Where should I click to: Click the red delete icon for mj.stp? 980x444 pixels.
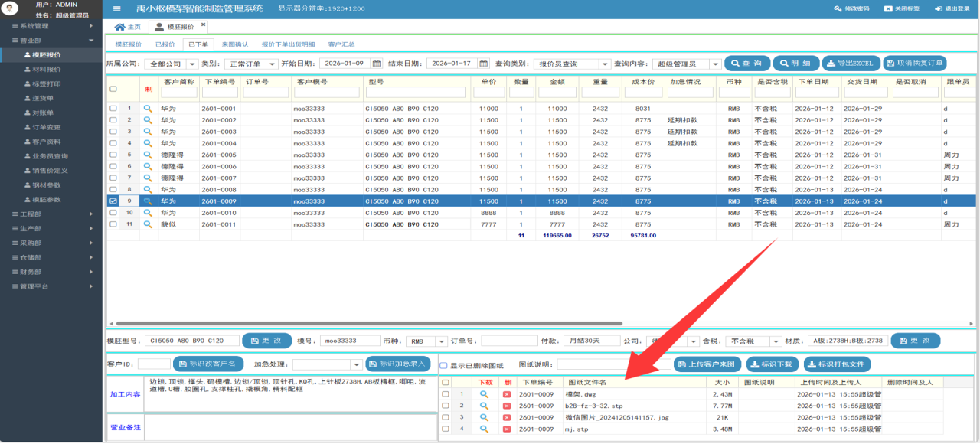(506, 429)
